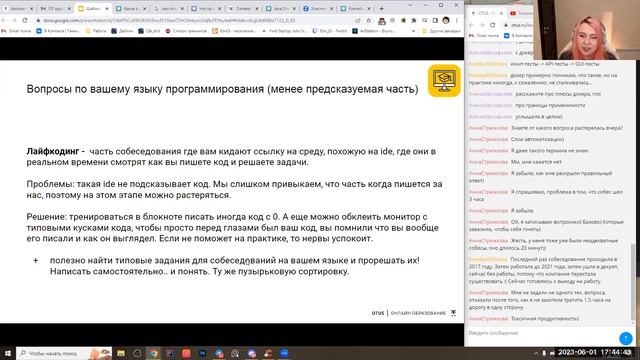Bookmark this page with the star icon

(x=369, y=20)
